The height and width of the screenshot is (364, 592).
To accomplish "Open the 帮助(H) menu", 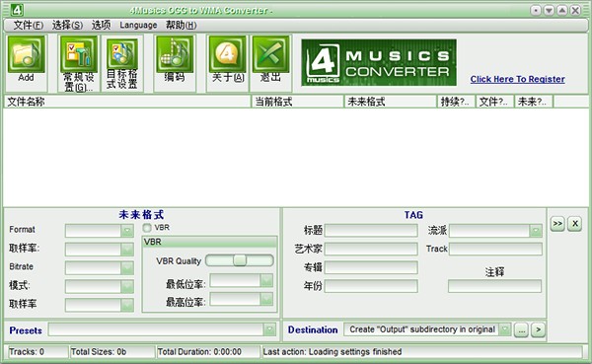I will click(182, 26).
